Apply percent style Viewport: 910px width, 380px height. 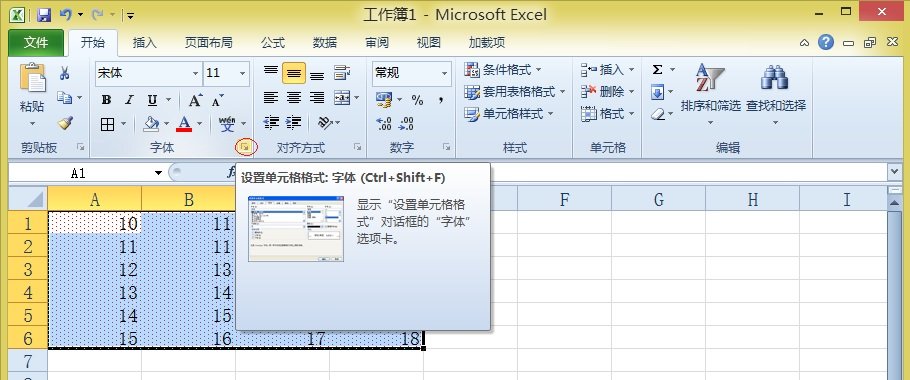click(x=417, y=100)
